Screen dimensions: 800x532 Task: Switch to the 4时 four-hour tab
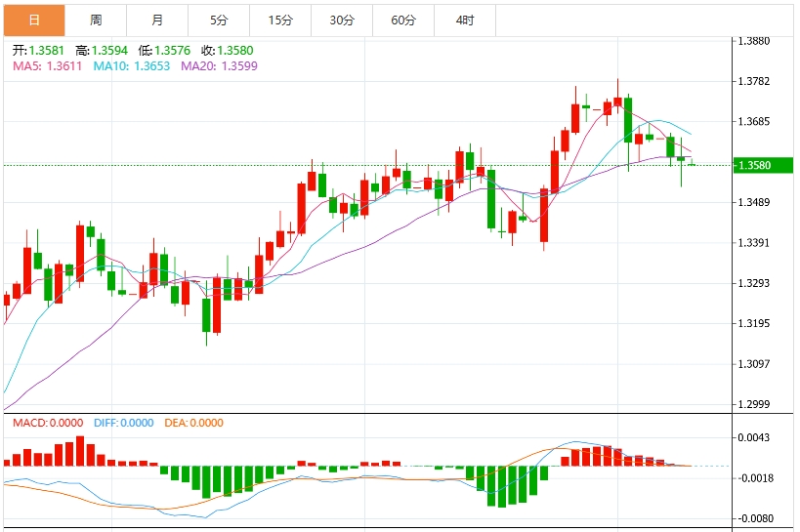[x=465, y=20]
